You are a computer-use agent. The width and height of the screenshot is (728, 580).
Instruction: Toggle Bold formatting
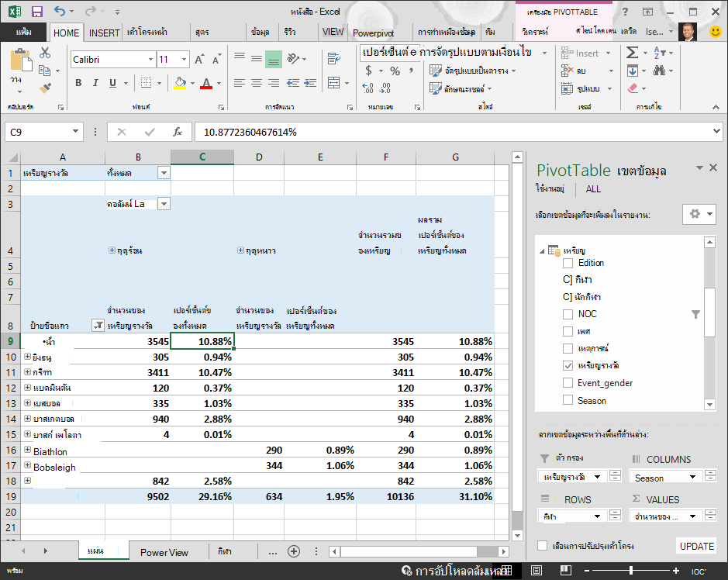78,83
